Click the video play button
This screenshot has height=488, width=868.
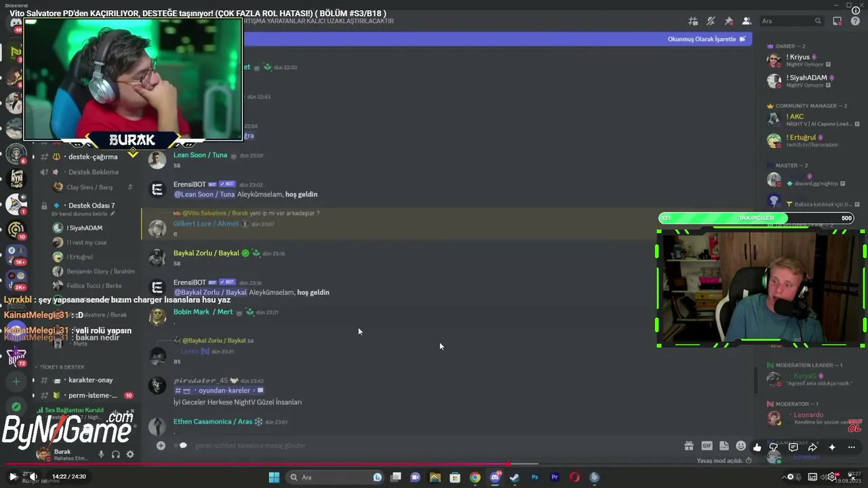pos(12,476)
